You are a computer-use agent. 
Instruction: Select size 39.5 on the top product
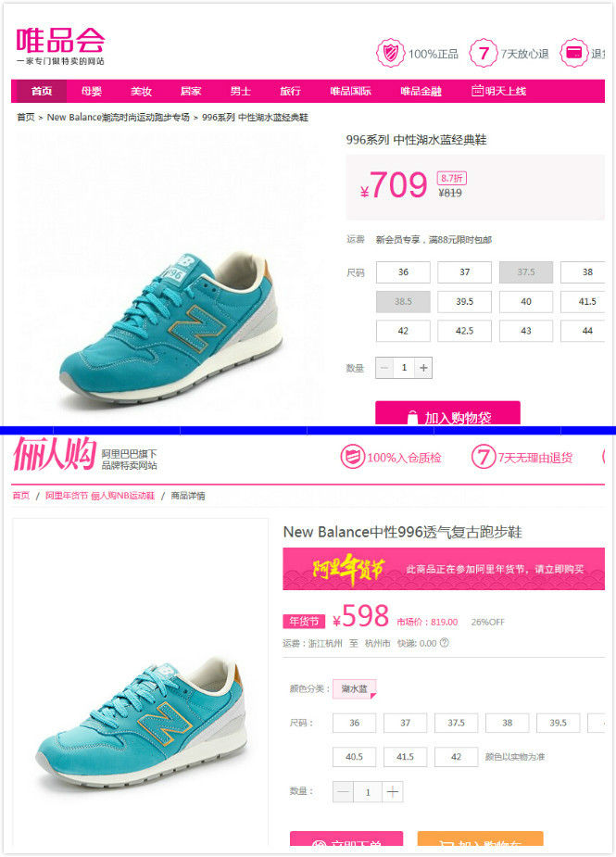(x=464, y=302)
